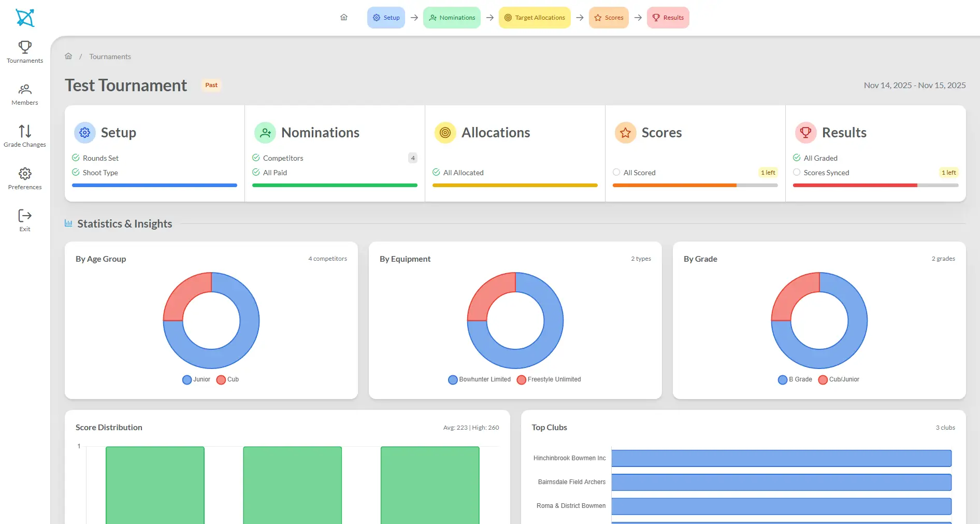Open the Results card heading
The image size is (980, 524).
(844, 133)
